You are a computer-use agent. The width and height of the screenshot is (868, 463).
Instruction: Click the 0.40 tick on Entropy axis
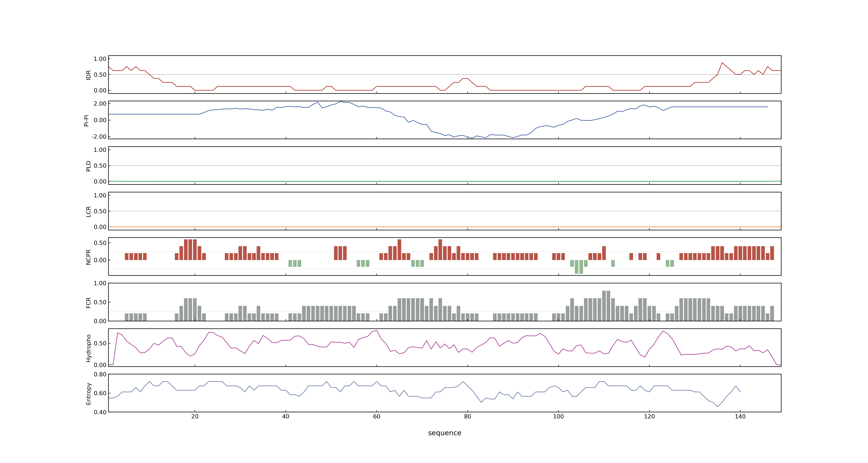[100, 412]
